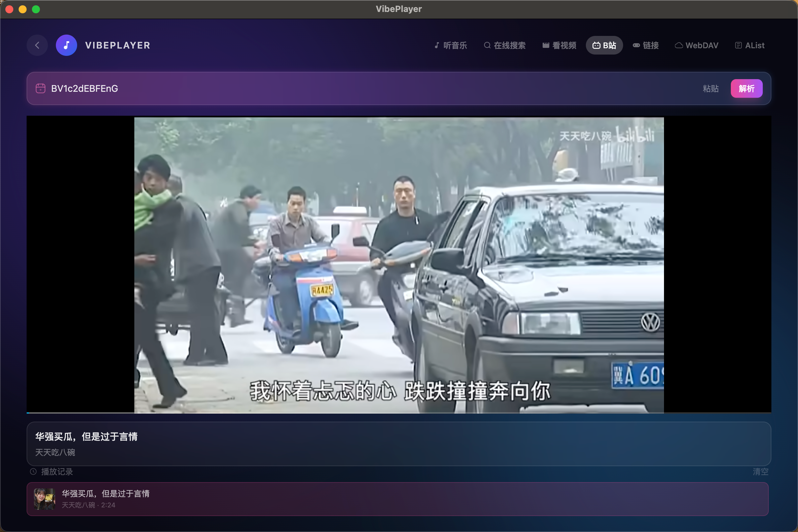Click the video playback area to pause
Image resolution: width=798 pixels, height=532 pixels.
(x=399, y=265)
